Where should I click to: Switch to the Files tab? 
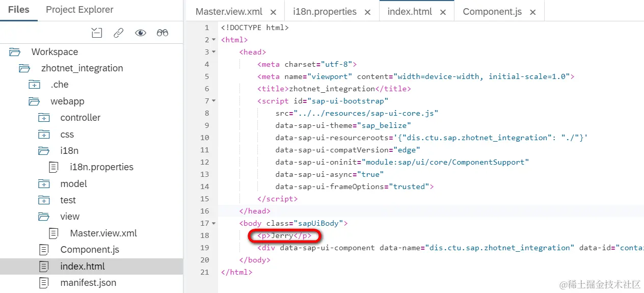click(19, 10)
